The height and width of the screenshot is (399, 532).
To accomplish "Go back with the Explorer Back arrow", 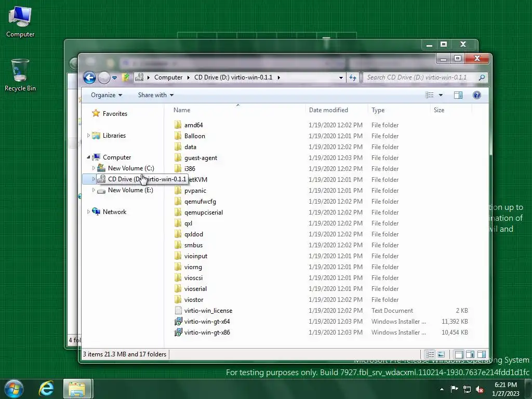I will click(x=89, y=78).
